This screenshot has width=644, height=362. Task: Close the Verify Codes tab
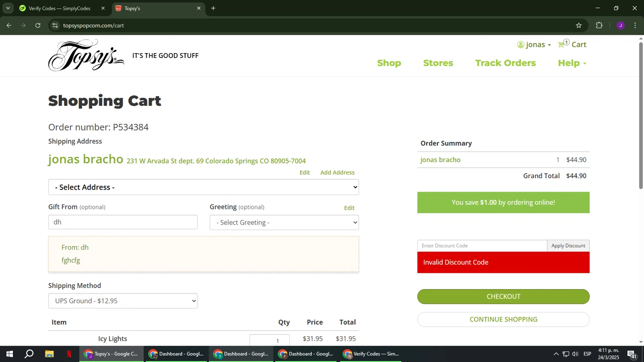point(103,8)
